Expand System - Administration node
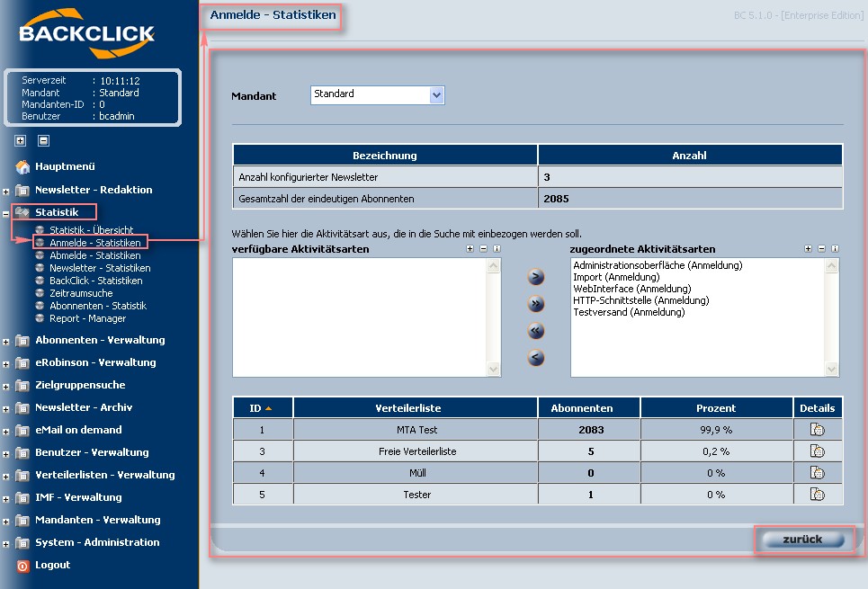 (5, 544)
